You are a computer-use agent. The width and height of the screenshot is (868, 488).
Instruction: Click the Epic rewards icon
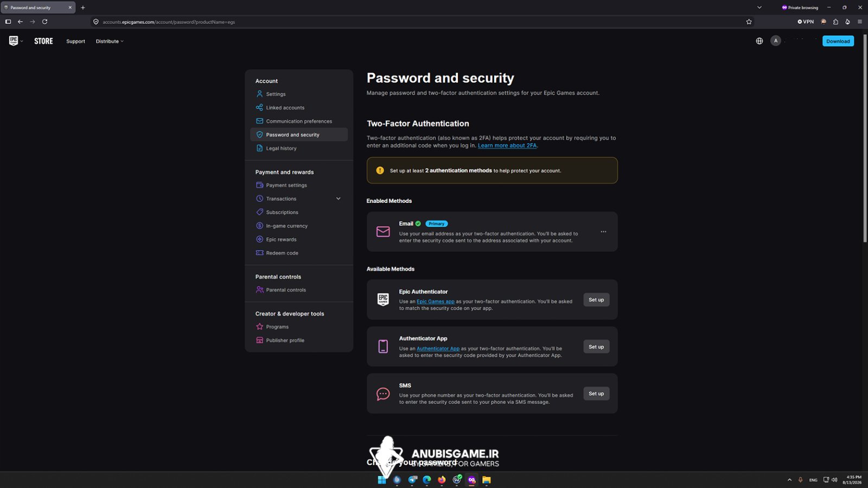259,239
